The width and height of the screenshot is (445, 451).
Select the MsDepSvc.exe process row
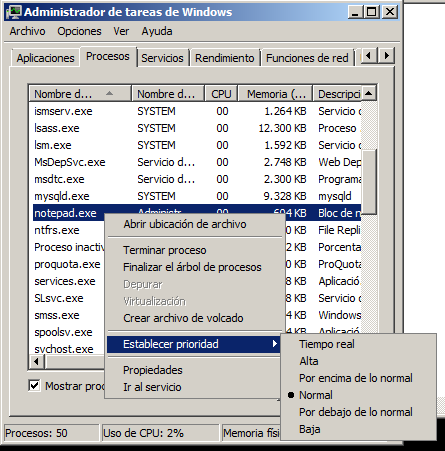point(197,162)
